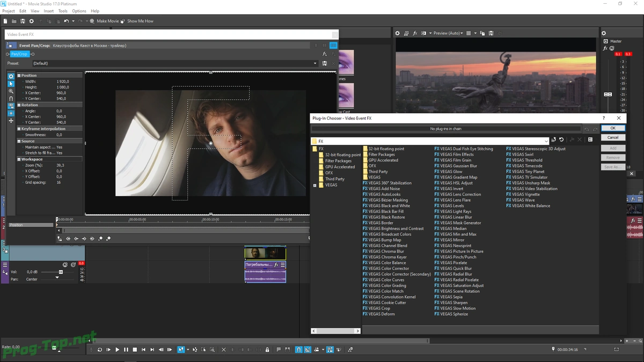Click the Zoom (%) value 39,3
This screenshot has height=362, width=644.
[61, 165]
